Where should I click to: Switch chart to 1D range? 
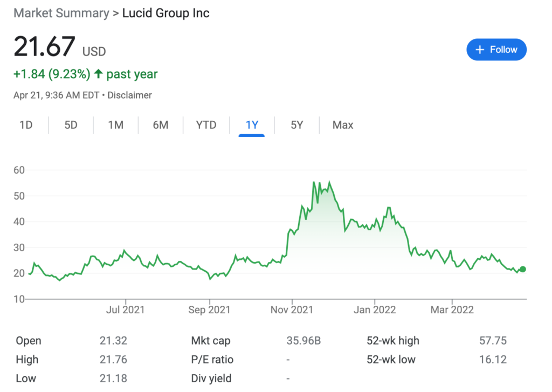click(x=26, y=125)
